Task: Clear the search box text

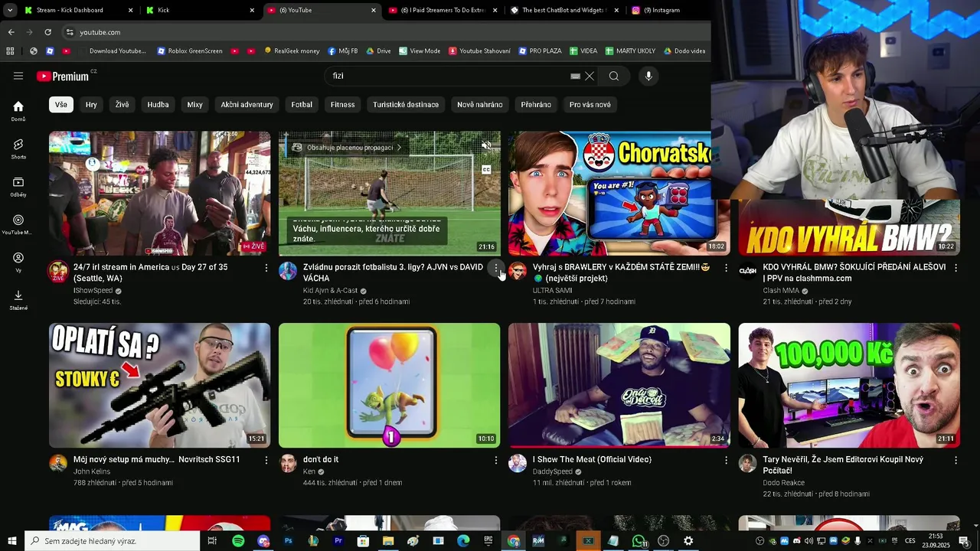Action: [x=590, y=76]
